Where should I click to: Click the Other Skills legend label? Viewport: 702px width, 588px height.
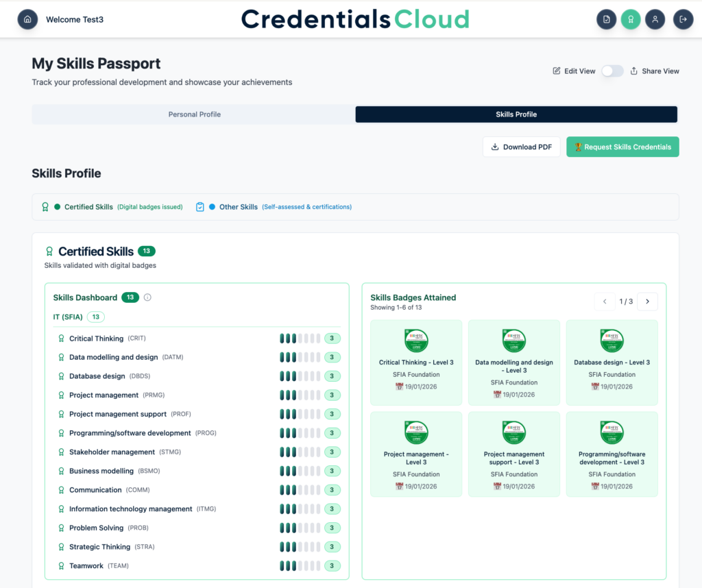point(238,207)
